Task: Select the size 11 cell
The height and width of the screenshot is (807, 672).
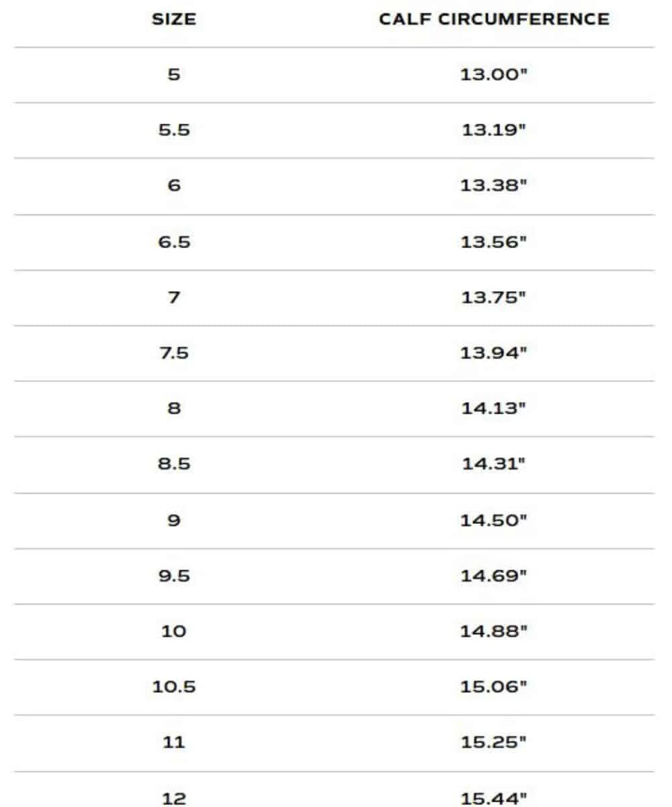Action: coord(174,742)
